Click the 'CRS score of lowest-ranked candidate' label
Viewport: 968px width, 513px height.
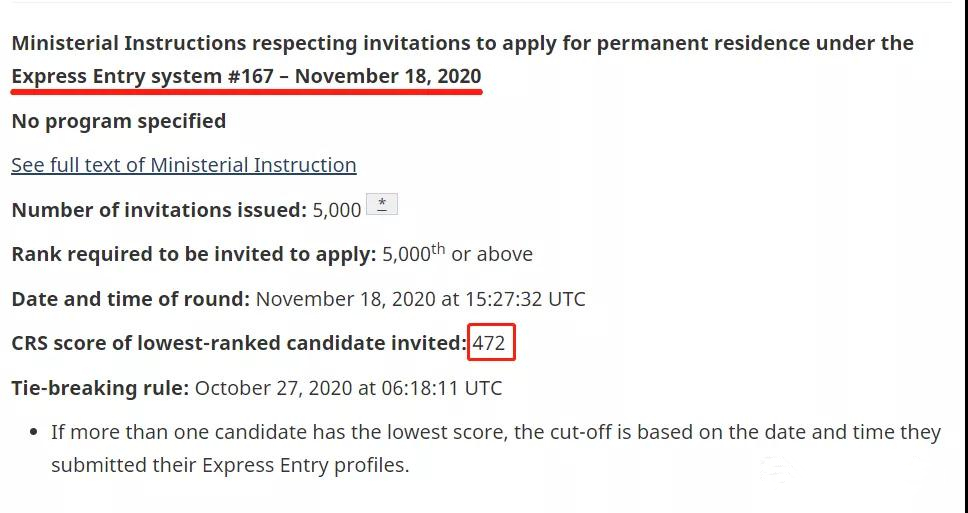239,343
